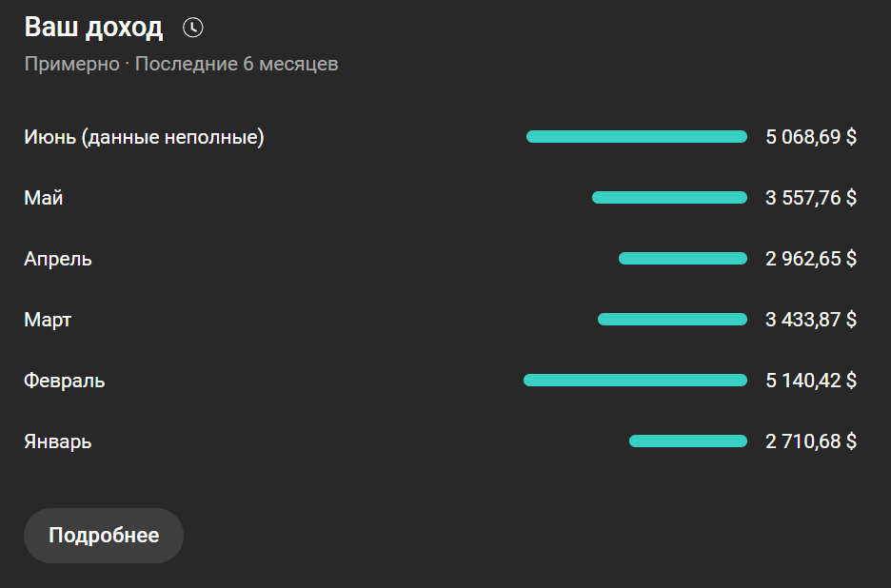Click the Ваш доход heading
The height and width of the screenshot is (588, 891).
[93, 28]
